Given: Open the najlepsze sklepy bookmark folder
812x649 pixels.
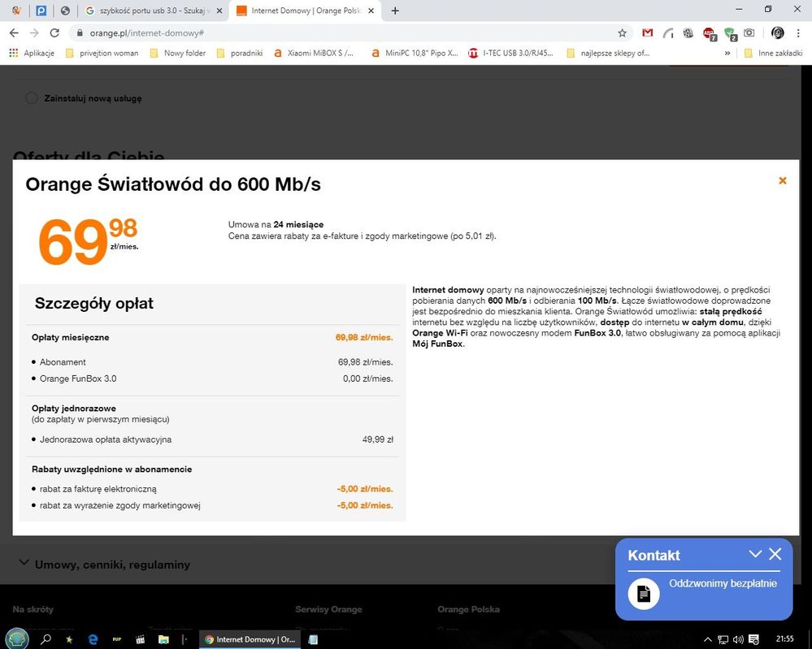Looking at the screenshot, I should [608, 53].
